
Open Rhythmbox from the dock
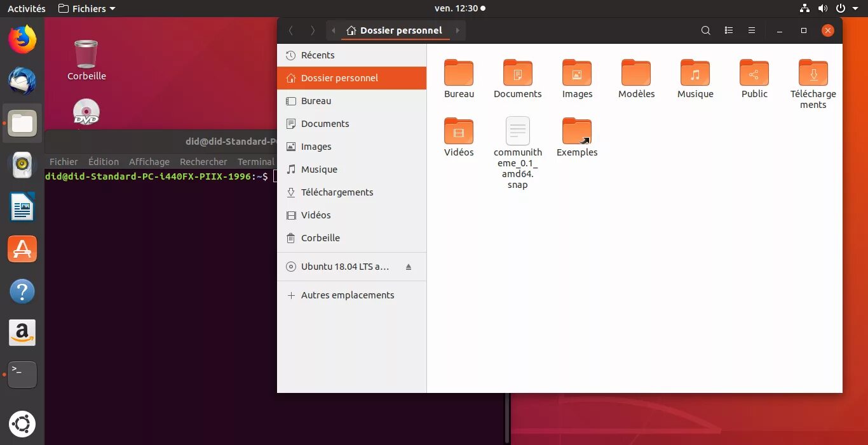[x=22, y=165]
